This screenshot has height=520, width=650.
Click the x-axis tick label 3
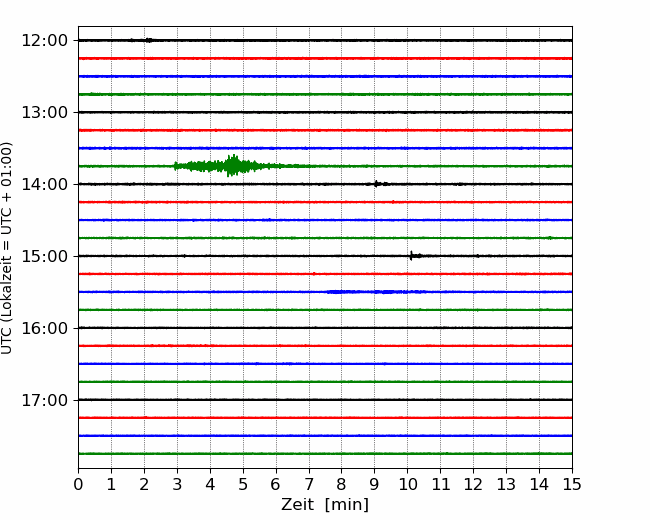(177, 484)
